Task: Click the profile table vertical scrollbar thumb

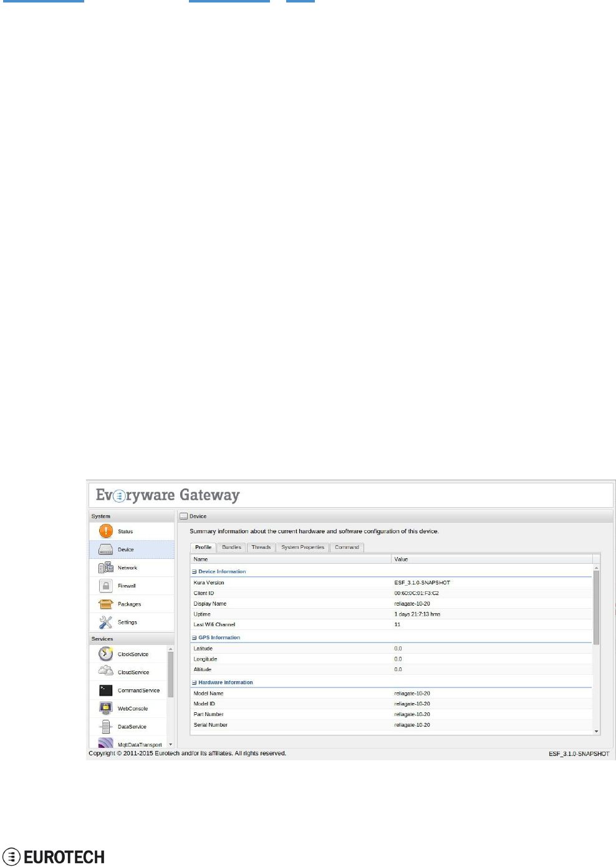Action: coord(597,607)
